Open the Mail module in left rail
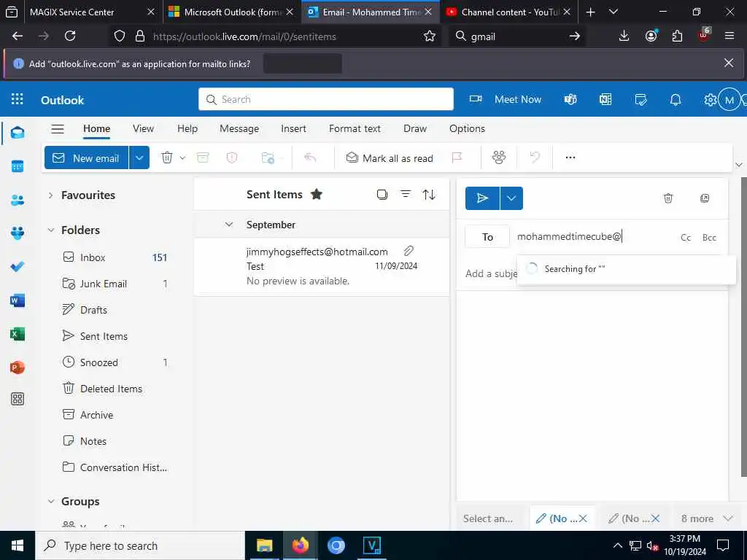747x560 pixels. pos(18,133)
